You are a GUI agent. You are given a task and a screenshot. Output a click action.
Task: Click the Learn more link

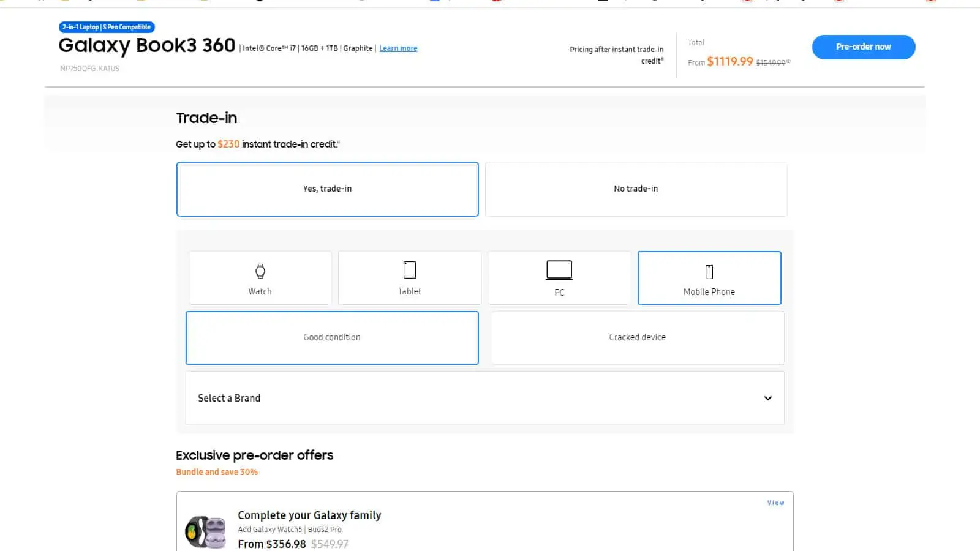coord(398,48)
